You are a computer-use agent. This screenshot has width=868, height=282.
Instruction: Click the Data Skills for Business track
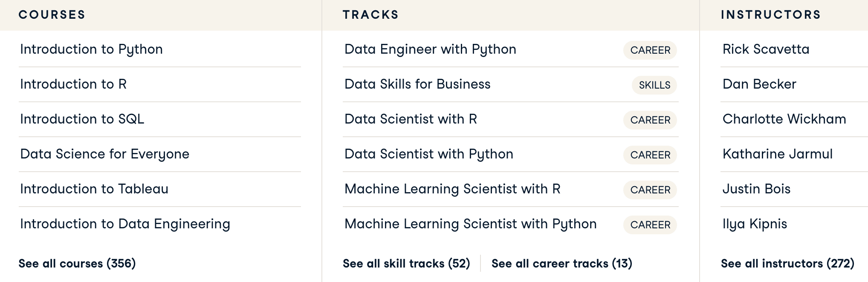click(417, 84)
